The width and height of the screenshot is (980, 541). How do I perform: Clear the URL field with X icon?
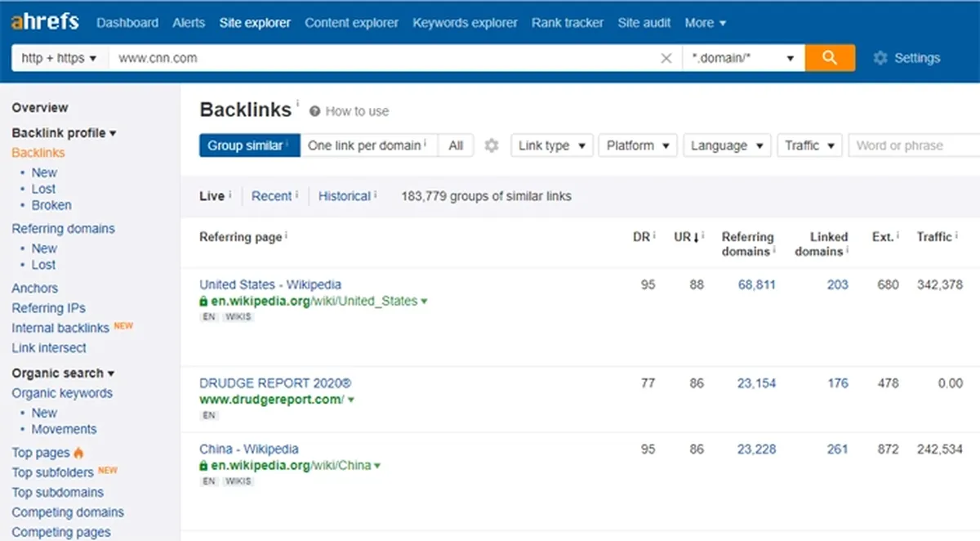click(666, 58)
